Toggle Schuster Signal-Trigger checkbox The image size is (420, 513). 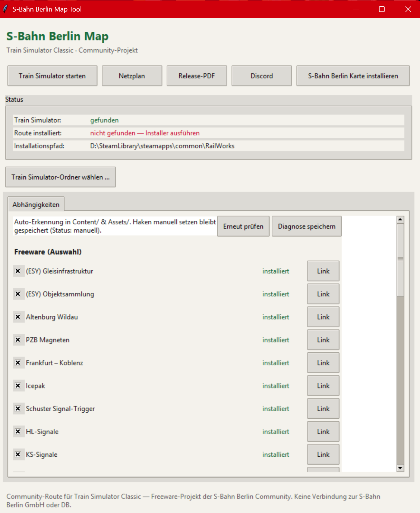click(x=18, y=409)
